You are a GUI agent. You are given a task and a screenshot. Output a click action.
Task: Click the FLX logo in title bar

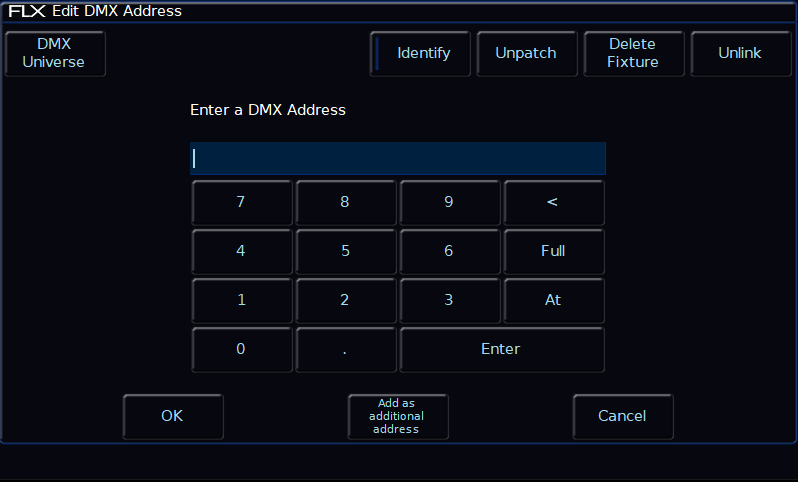point(27,11)
